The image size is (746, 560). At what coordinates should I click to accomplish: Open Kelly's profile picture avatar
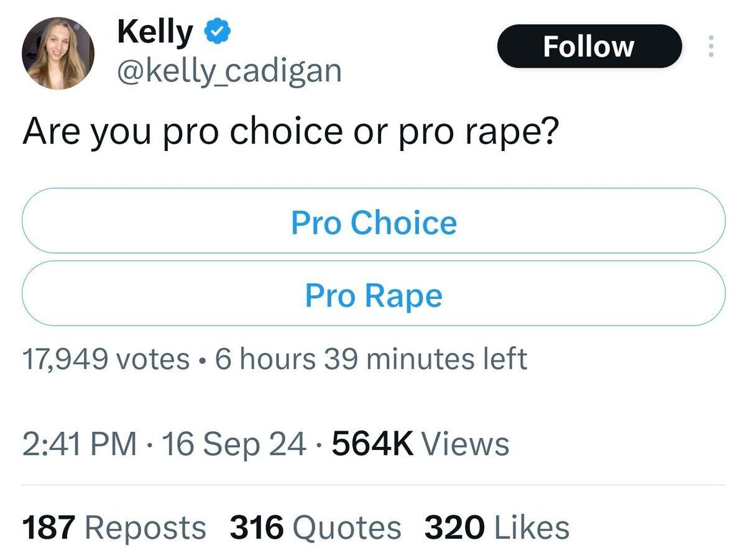pos(58,53)
